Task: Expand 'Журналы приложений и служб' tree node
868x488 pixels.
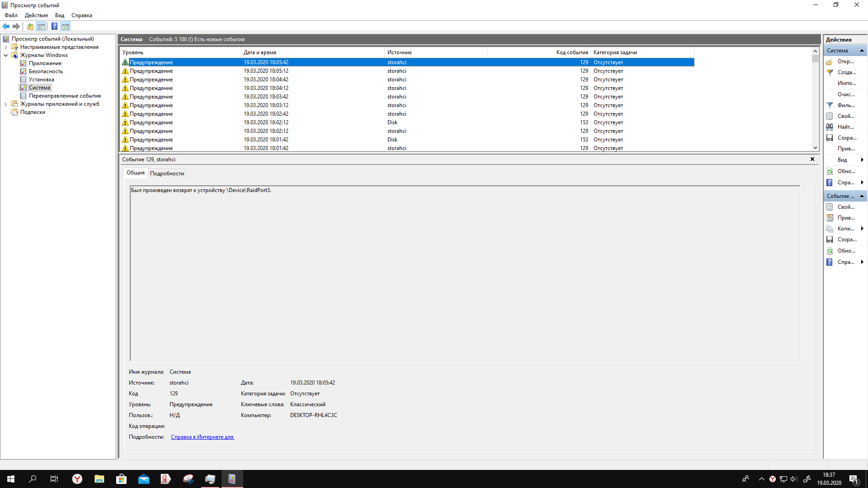Action: pyautogui.click(x=5, y=104)
